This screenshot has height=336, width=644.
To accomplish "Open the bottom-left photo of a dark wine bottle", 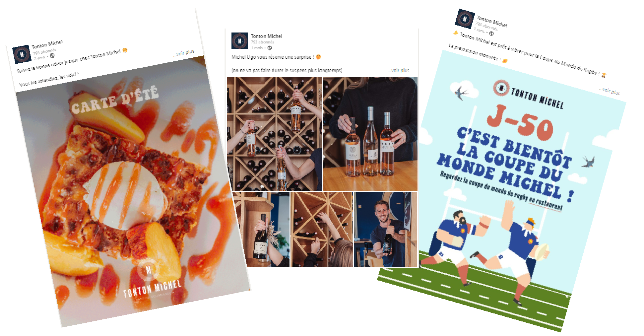I will point(261,229).
